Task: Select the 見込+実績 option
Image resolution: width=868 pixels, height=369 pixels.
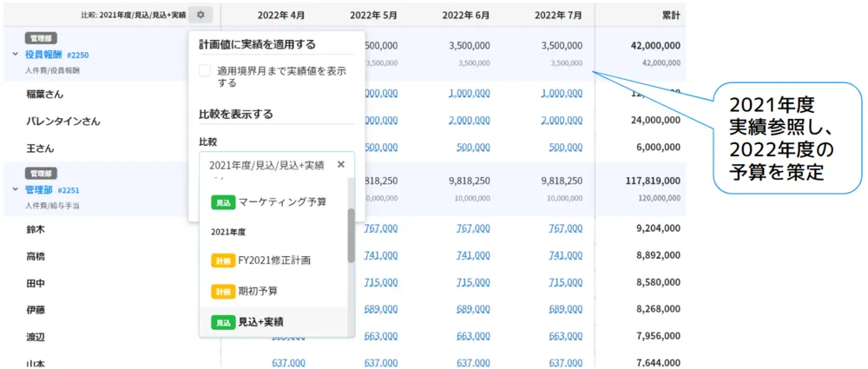Action: [x=261, y=322]
